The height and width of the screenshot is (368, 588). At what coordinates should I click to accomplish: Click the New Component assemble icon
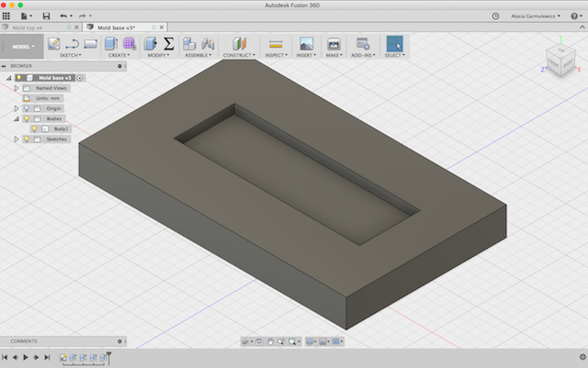point(189,44)
